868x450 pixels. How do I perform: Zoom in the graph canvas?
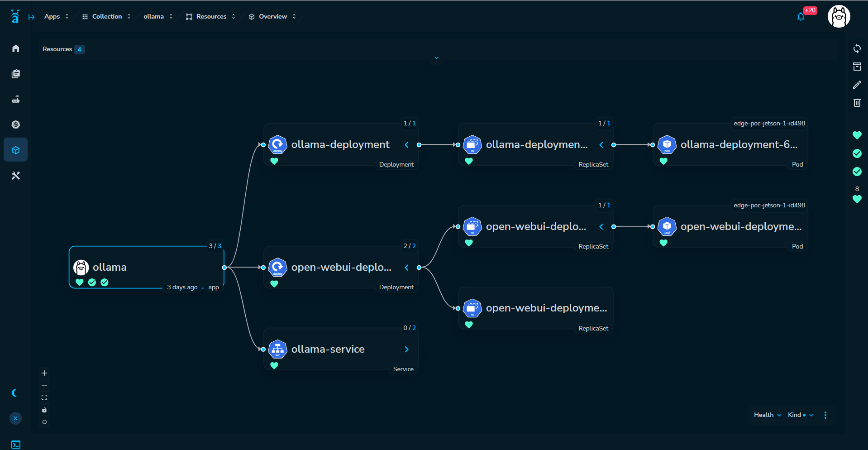click(x=44, y=373)
